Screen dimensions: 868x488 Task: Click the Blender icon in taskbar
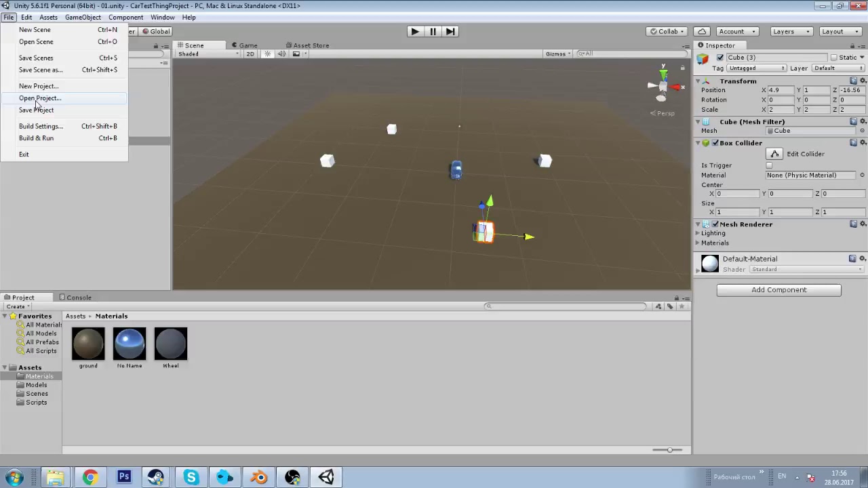(x=258, y=477)
